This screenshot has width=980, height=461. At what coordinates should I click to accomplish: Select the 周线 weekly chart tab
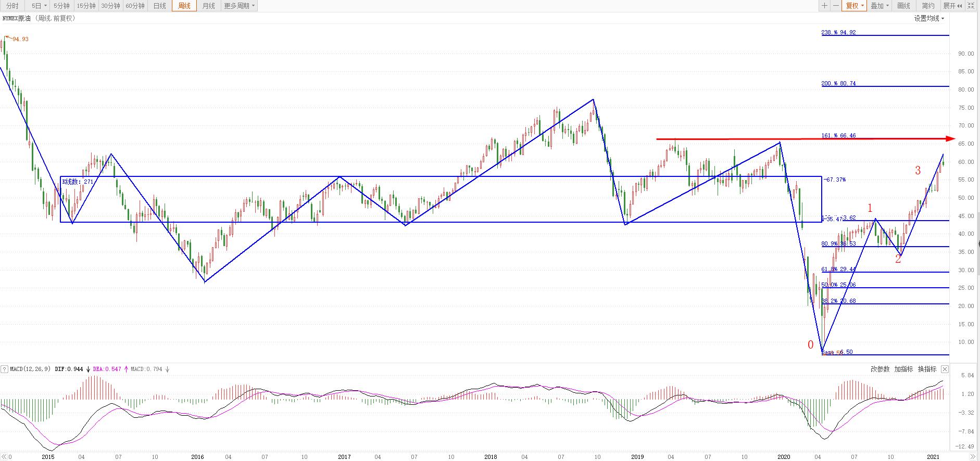(x=184, y=6)
